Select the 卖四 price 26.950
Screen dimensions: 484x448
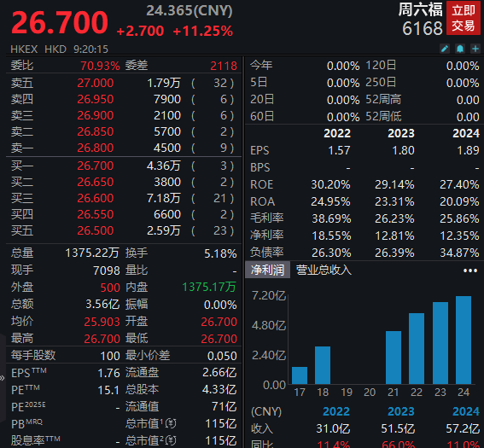pos(95,99)
